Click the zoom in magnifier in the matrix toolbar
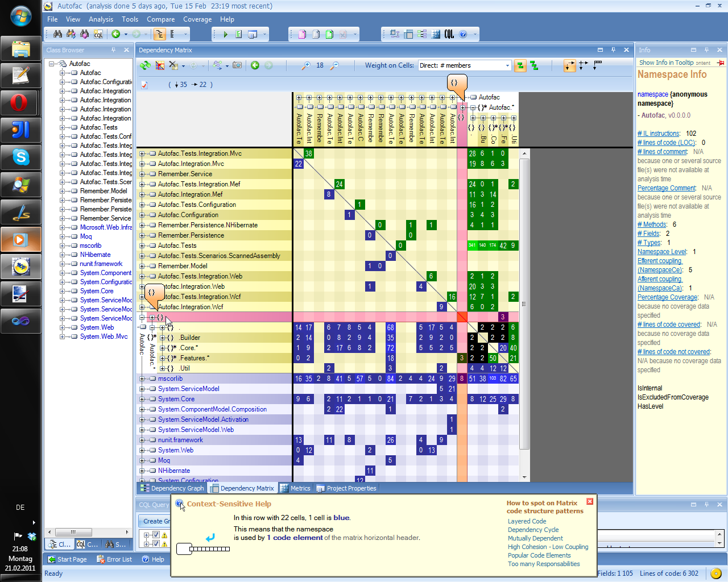Image resolution: width=728 pixels, height=582 pixels. click(306, 65)
